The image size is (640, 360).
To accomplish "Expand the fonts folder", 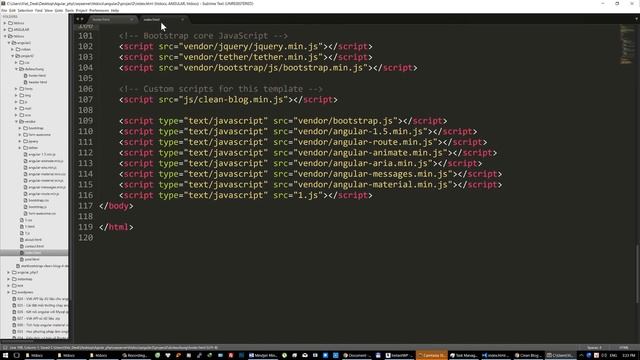I will pos(16,89).
